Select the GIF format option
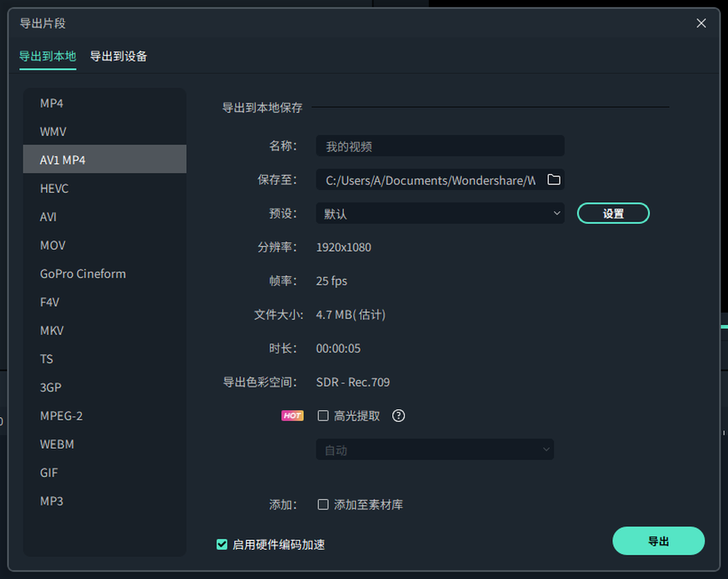728x579 pixels. point(49,472)
